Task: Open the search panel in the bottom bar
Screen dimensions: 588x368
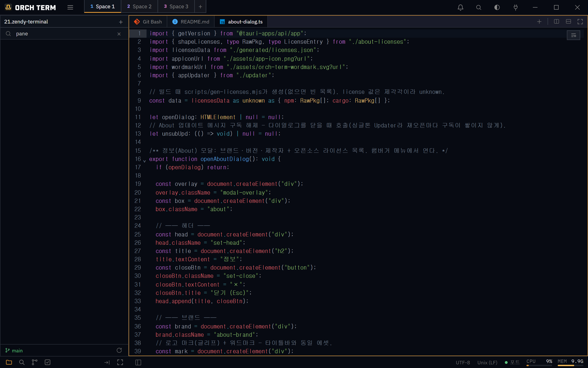Action: point(22,362)
